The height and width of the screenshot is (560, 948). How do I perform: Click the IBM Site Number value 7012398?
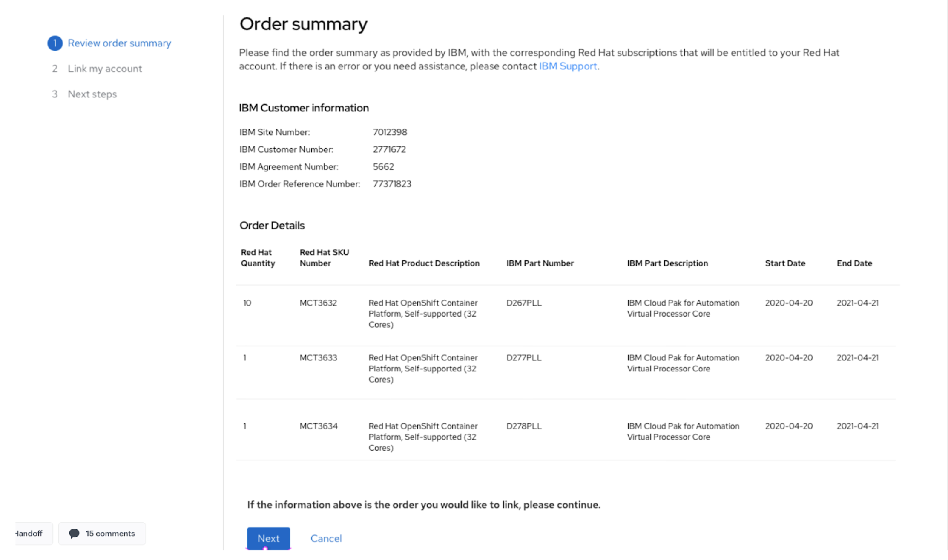390,132
